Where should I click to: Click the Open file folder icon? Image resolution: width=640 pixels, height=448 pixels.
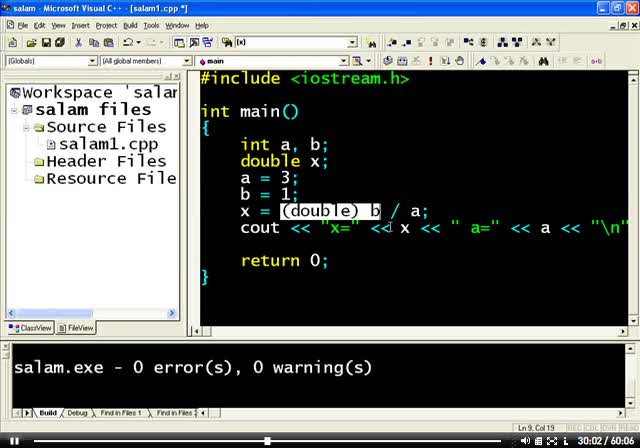coord(31,42)
